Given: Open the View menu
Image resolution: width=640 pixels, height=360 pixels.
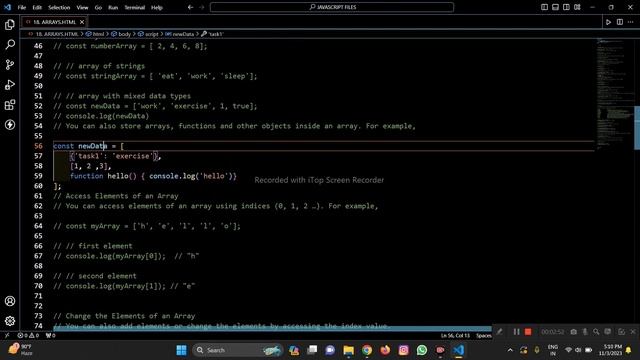Looking at the screenshot, I should pos(82,7).
